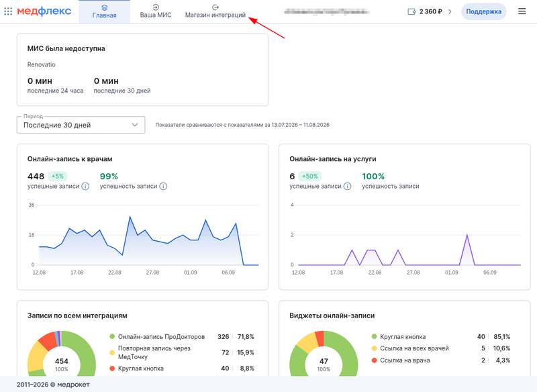Image resolution: width=537 pixels, height=392 pixels.
Task: Expand the chevron next to the 2 360 ₽ balance
Action: pyautogui.click(x=450, y=11)
